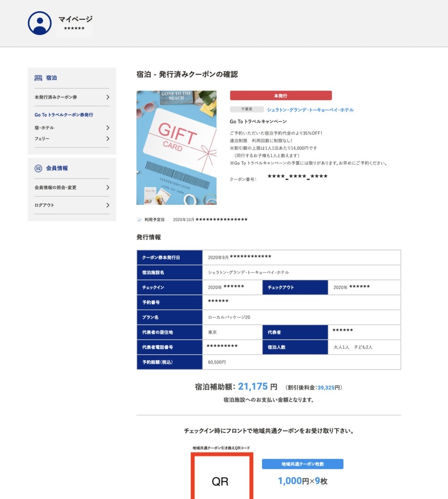Click the チェックアウト table header
448x499 pixels.
pos(295,287)
